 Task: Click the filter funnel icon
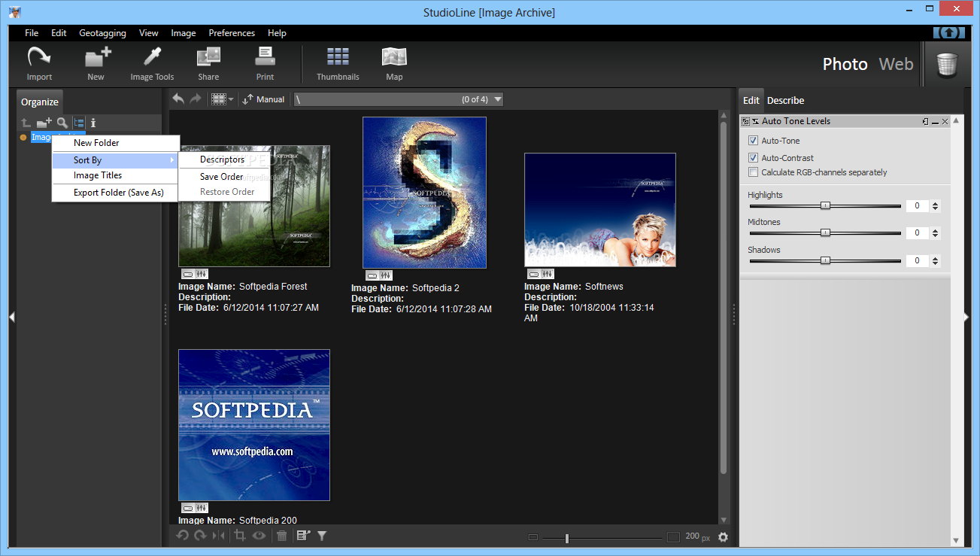(x=322, y=536)
